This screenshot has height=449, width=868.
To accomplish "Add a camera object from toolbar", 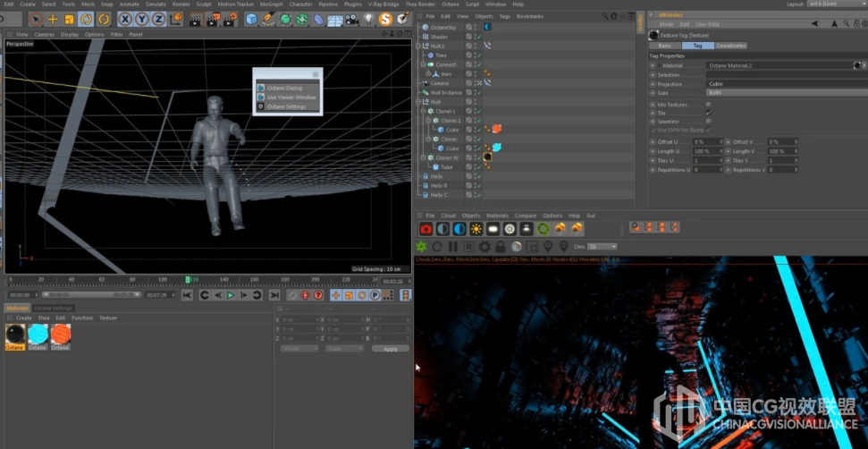I will (351, 20).
